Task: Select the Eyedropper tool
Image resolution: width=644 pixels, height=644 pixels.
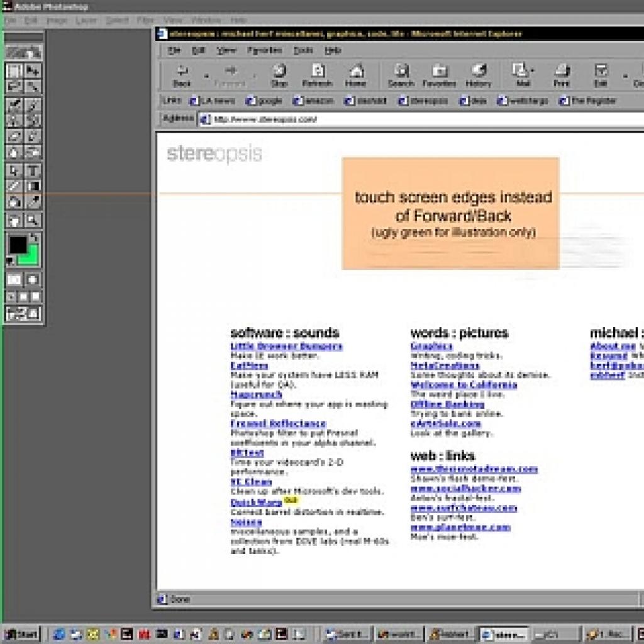Action: click(33, 202)
